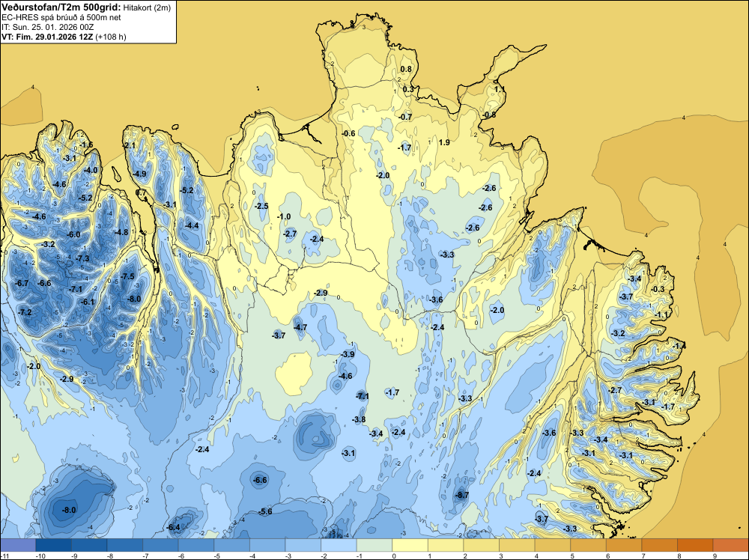Select the -0.6 temperature value
Screen dimensions: 749x560
[x=348, y=133]
